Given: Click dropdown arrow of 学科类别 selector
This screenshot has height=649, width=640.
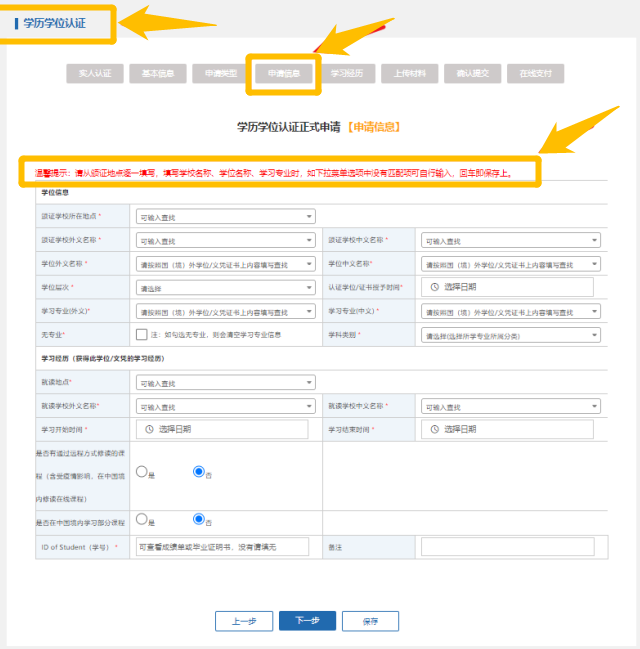Looking at the screenshot, I should [594, 335].
